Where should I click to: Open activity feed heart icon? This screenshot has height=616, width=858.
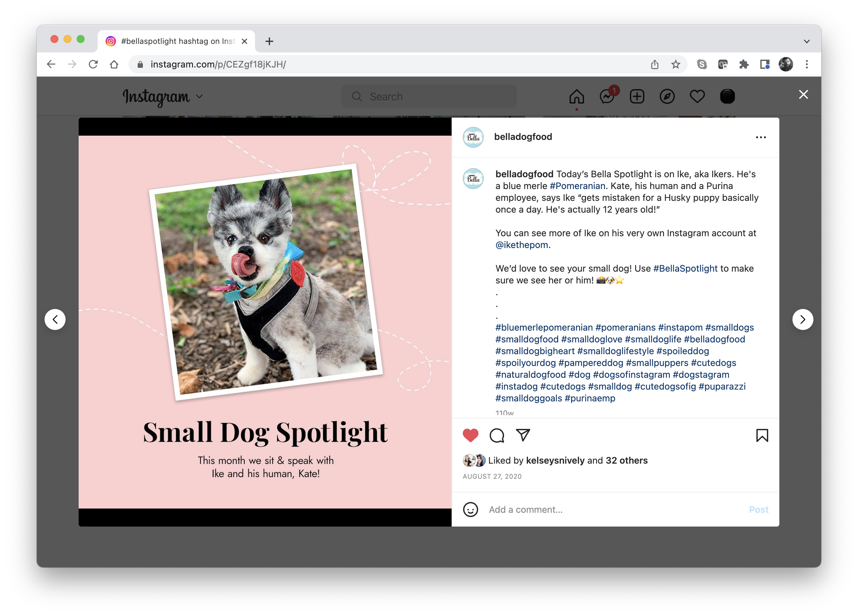pyautogui.click(x=697, y=96)
